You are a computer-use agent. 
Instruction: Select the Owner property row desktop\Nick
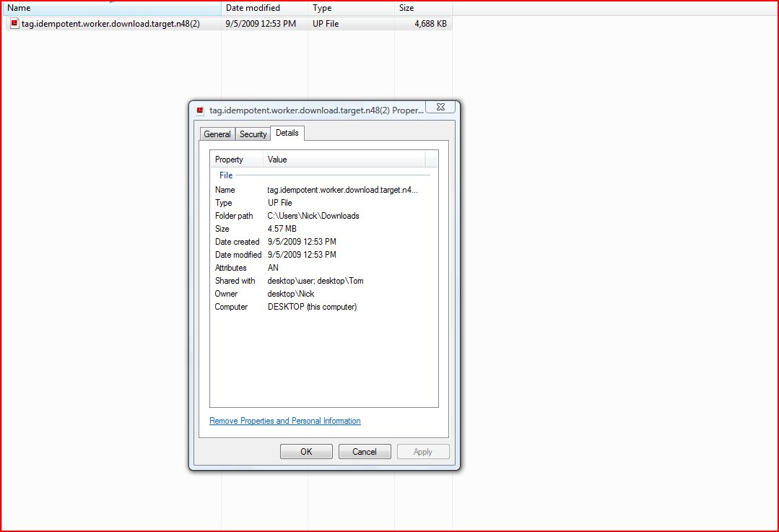click(x=289, y=294)
